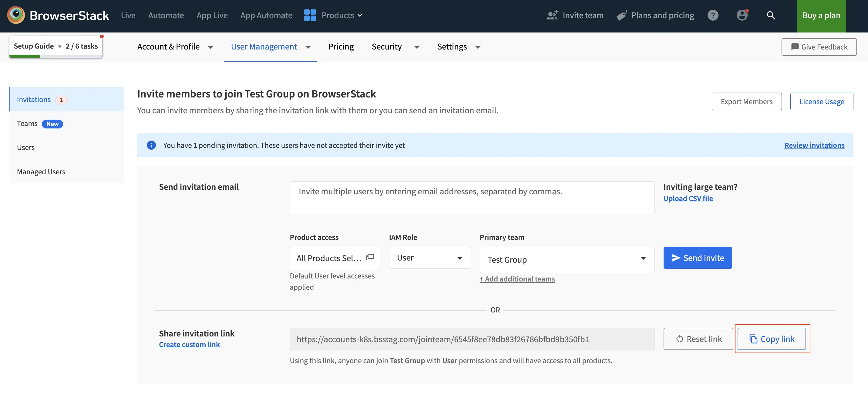Click the Plans and pricing tag icon
Image resolution: width=868 pixels, height=399 pixels.
tap(622, 15)
